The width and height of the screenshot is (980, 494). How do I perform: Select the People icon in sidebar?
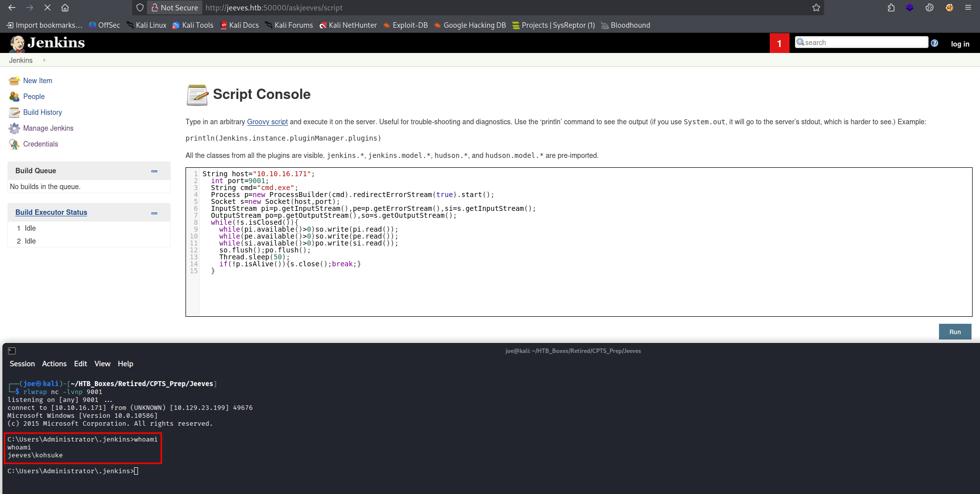pos(14,96)
